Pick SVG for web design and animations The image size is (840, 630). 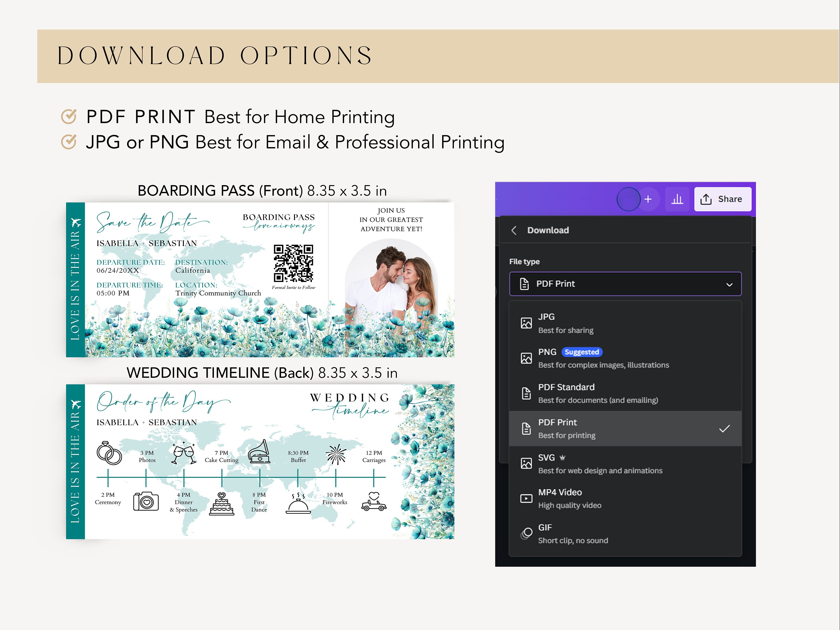pyautogui.click(x=625, y=464)
